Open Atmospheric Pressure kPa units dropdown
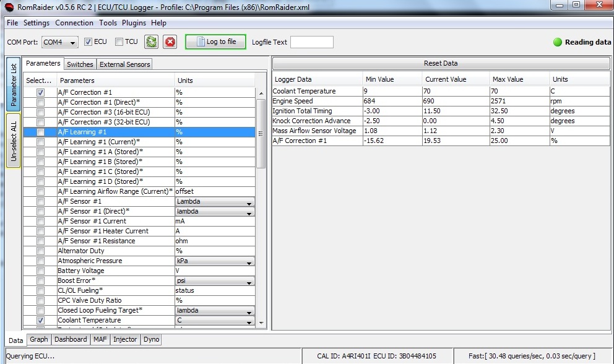Screen dimensions: 614x364 pyautogui.click(x=215, y=261)
